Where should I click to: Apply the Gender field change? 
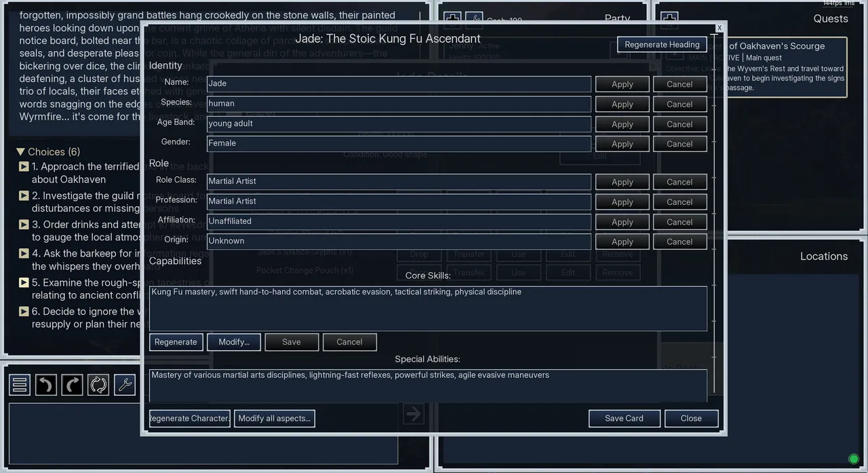coord(622,144)
